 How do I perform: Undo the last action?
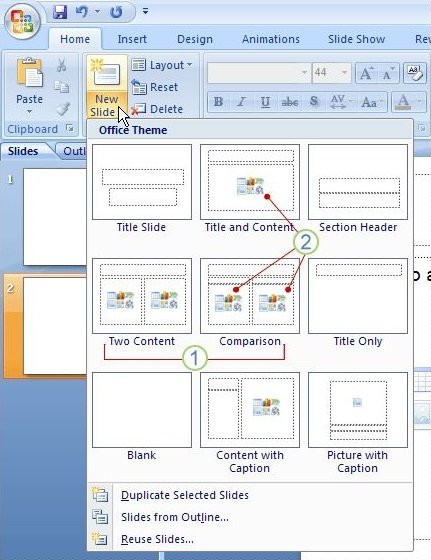(82, 12)
